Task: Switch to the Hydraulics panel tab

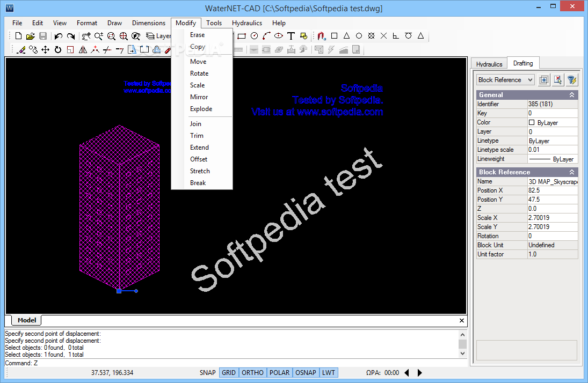Action: tap(489, 64)
